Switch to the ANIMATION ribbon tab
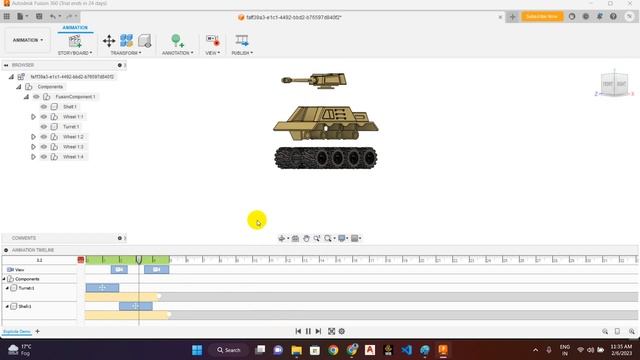Screen dimensions: 640x360 pos(75,28)
